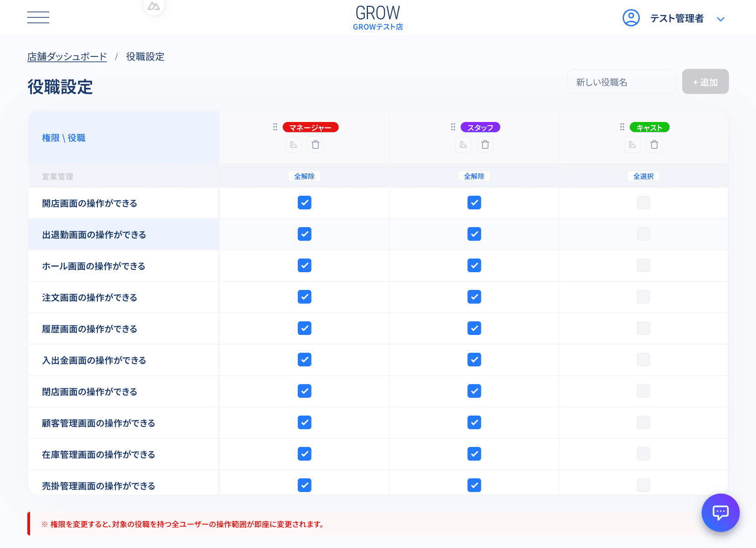Viewport: 756px width, 548px height.
Task: Check キャスト for 履歴画面の操作ができる
Action: pos(644,328)
